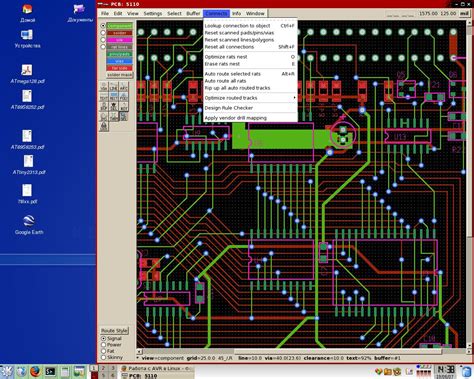
Task: Open the Edit menu
Action: click(118, 13)
